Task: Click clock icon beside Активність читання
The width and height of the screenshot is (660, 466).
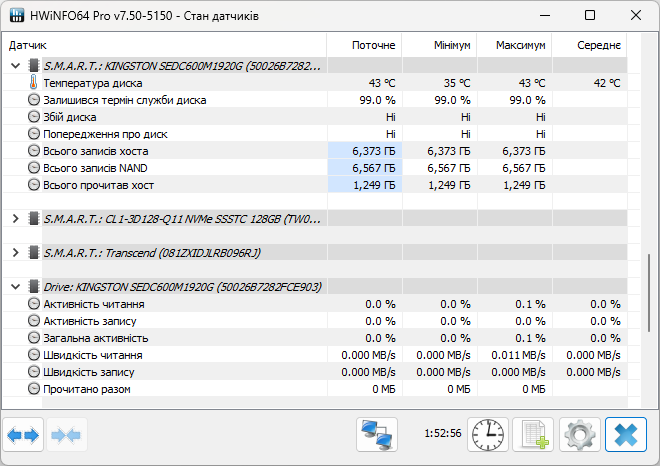Action: [34, 304]
